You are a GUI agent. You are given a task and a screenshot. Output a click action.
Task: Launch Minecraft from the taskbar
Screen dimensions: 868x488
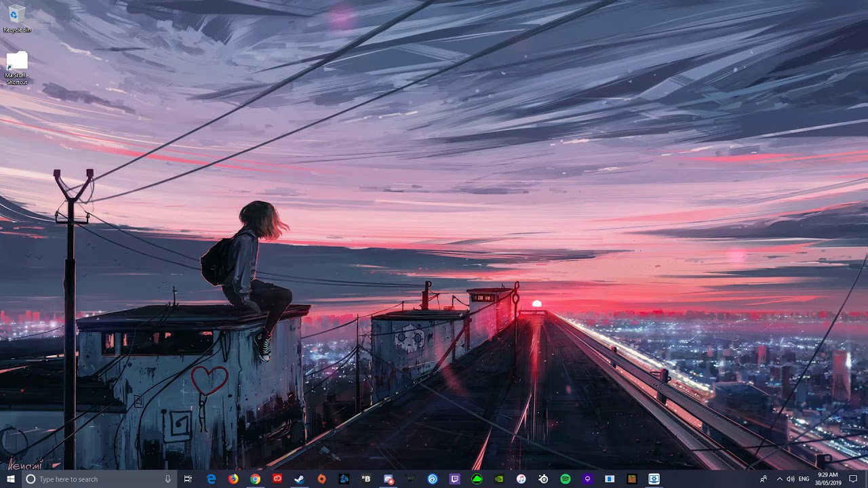[x=631, y=479]
